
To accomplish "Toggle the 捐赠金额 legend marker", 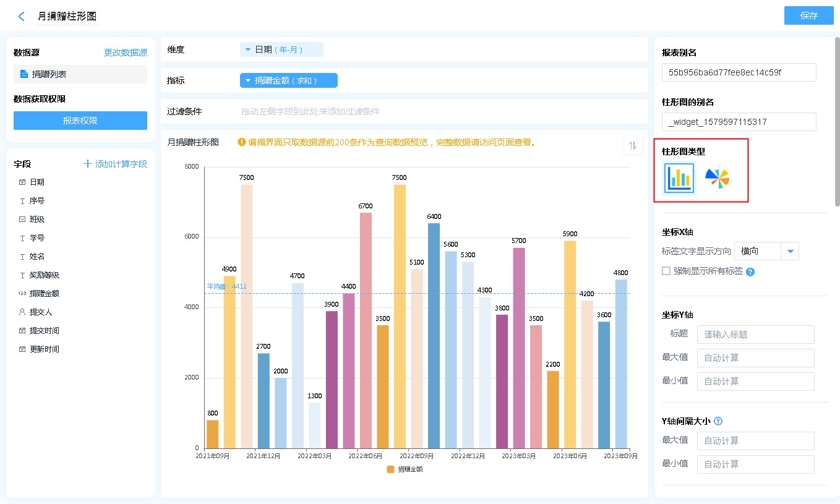I will (x=390, y=469).
